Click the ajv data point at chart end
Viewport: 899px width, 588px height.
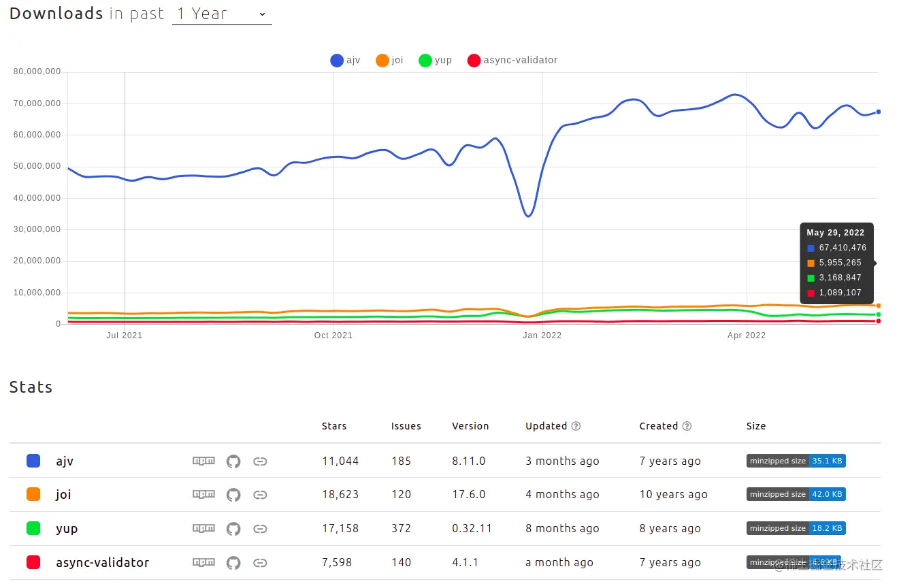(879, 112)
